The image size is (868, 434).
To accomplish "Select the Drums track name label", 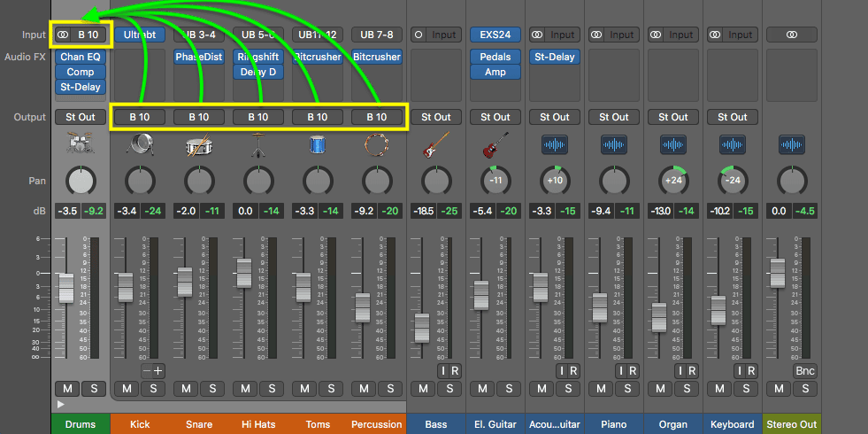I will [x=81, y=424].
